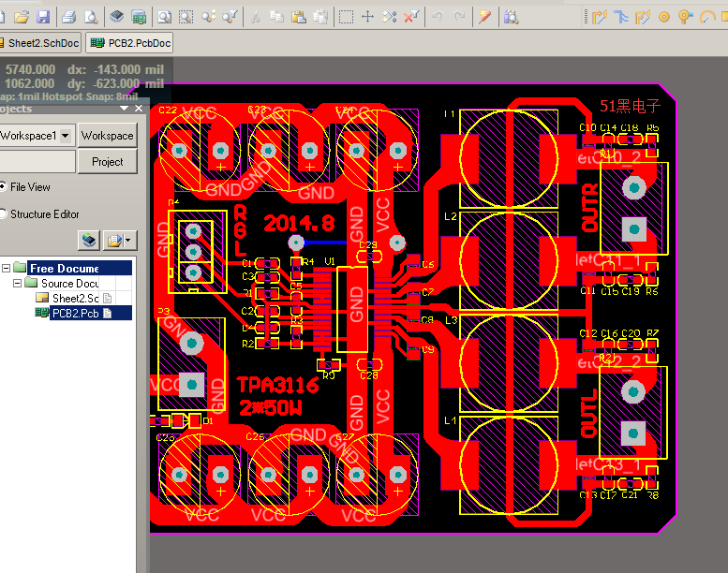
Task: Start interactive routing tool
Action: [x=600, y=18]
